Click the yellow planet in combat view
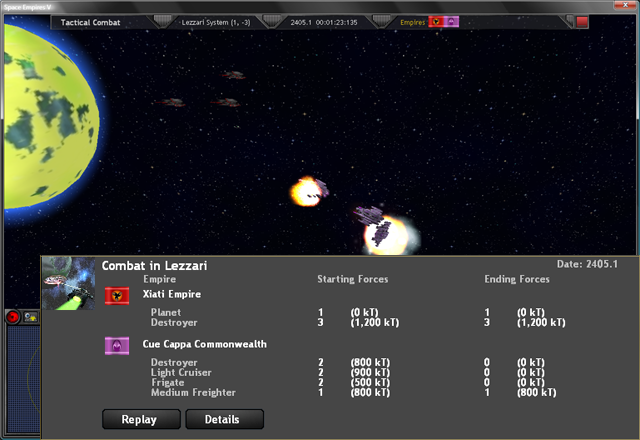The height and width of the screenshot is (440, 640). tap(49, 118)
